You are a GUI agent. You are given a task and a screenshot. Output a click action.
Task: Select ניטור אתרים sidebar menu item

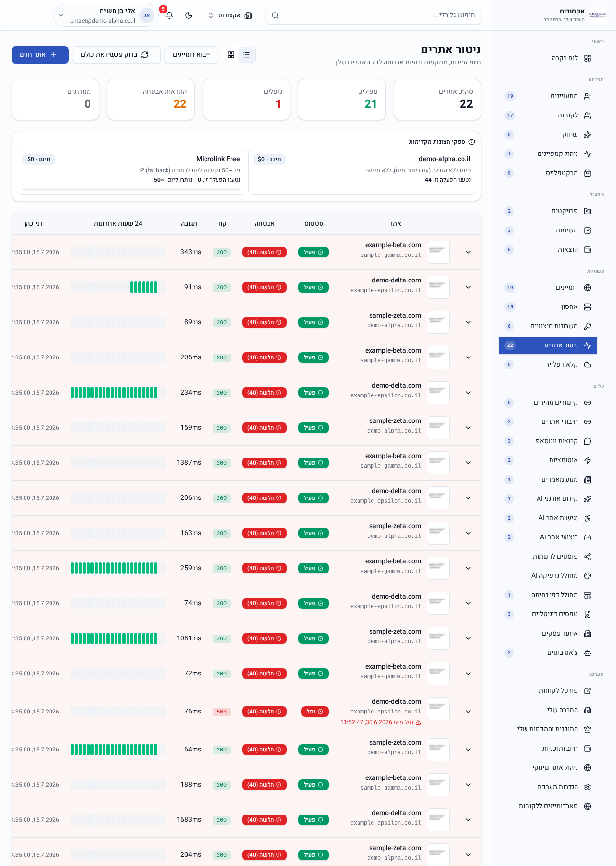click(548, 345)
